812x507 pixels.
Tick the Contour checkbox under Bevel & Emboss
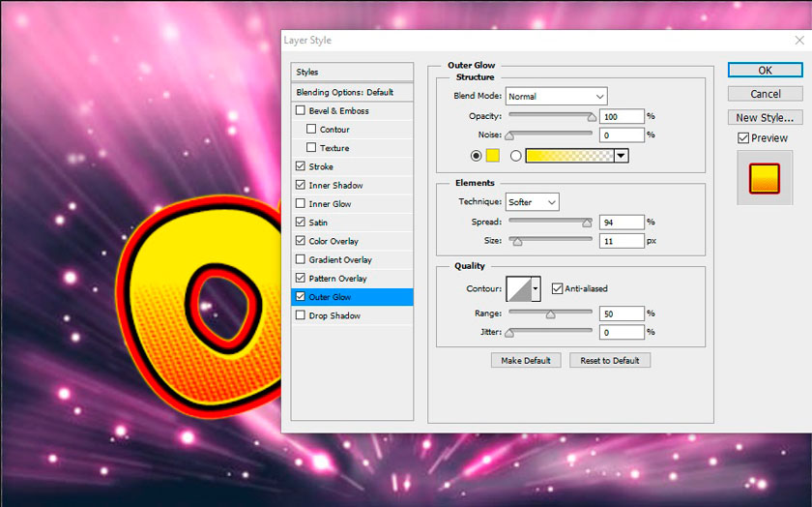click(311, 129)
